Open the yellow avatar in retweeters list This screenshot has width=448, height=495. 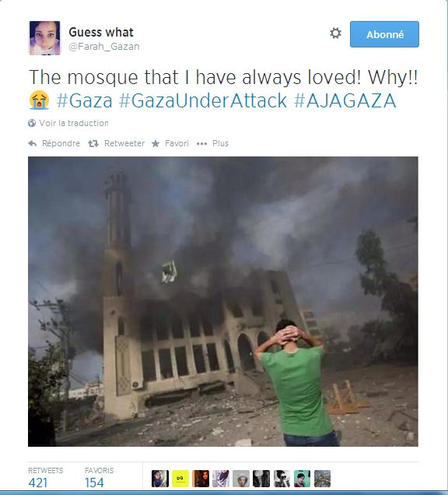click(180, 479)
